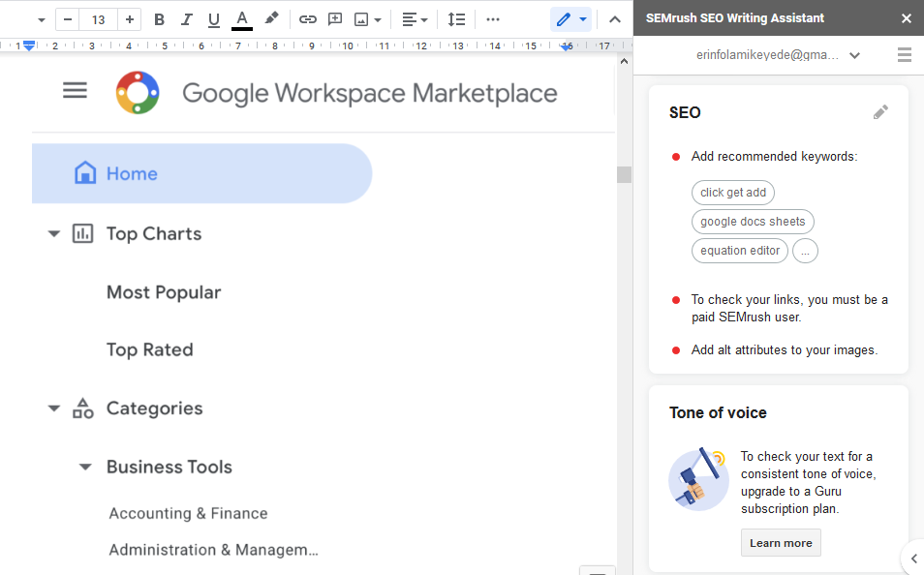Select the 'google docs sheets' keyword
Image resolution: width=924 pixels, height=575 pixels.
click(753, 222)
